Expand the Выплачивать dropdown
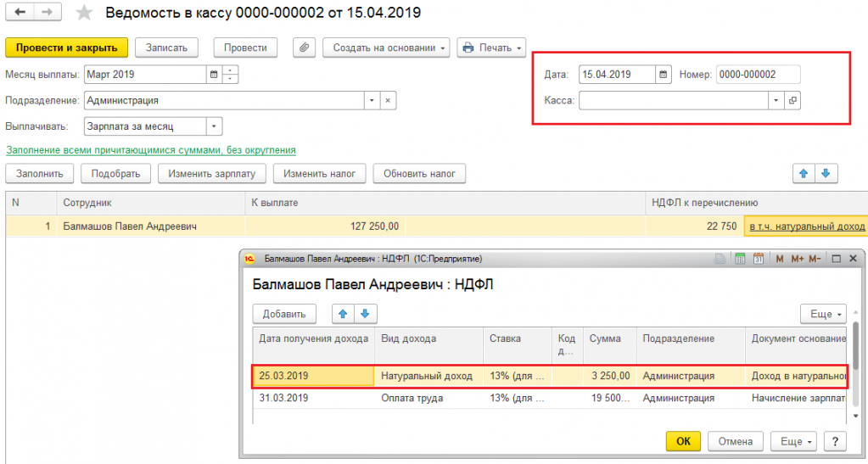 click(214, 126)
